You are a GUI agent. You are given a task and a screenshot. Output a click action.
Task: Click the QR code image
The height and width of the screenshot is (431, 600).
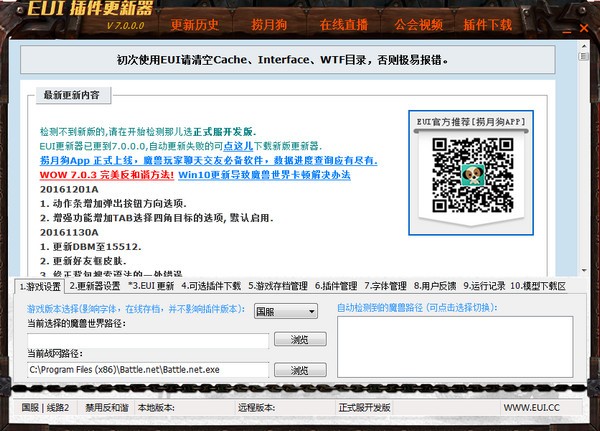(473, 175)
